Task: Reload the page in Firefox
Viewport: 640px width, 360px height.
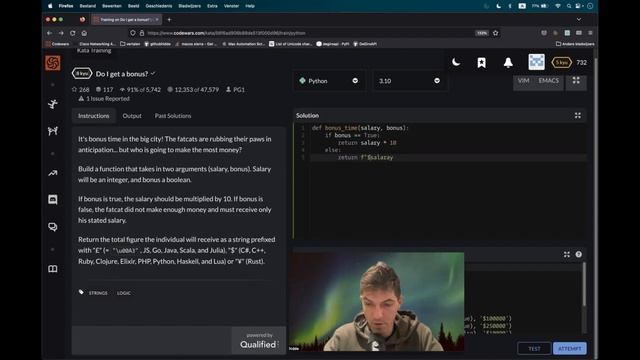Action: (73, 33)
